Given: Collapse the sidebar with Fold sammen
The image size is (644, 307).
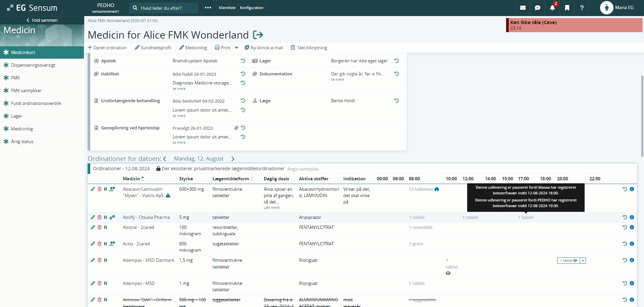Looking at the screenshot, I should 42,20.
